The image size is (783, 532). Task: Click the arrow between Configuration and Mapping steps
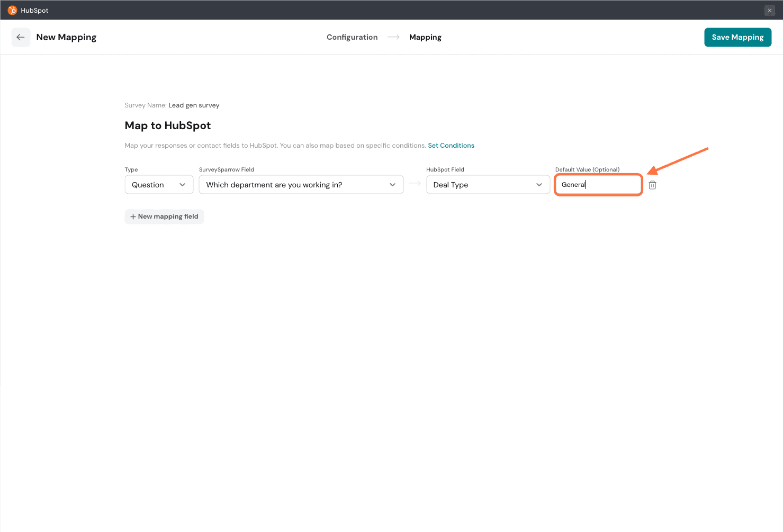coord(393,37)
